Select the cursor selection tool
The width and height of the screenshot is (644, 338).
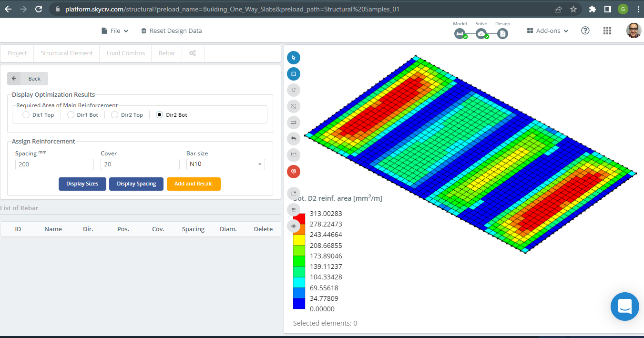point(294,57)
